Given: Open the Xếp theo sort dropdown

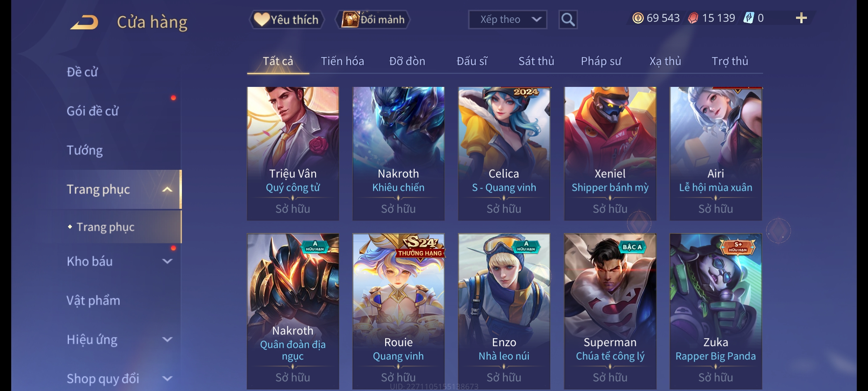Looking at the screenshot, I should coord(507,20).
